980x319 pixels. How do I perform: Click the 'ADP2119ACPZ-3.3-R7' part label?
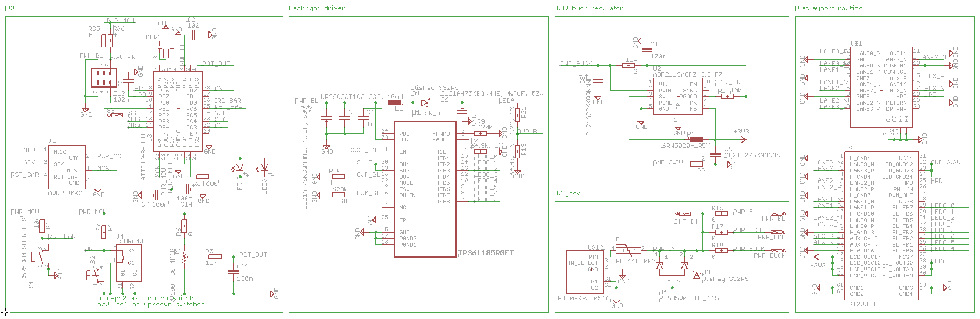pos(687,75)
